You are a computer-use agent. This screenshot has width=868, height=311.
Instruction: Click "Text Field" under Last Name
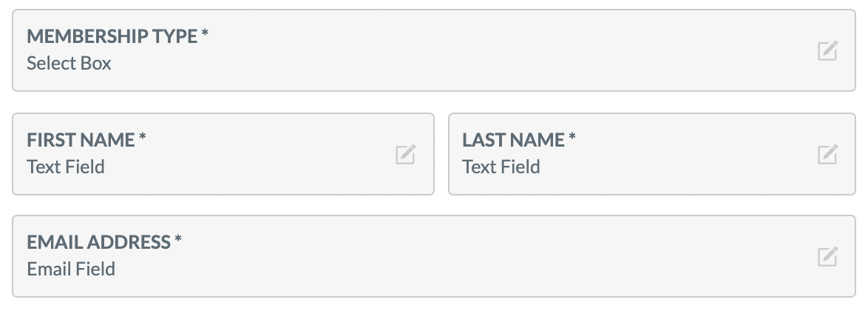501,167
